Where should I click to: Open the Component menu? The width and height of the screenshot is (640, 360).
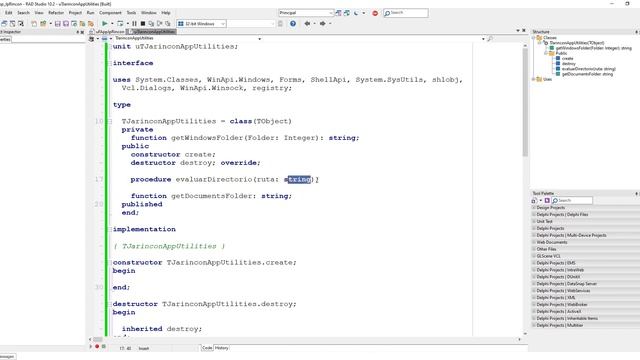[110, 13]
